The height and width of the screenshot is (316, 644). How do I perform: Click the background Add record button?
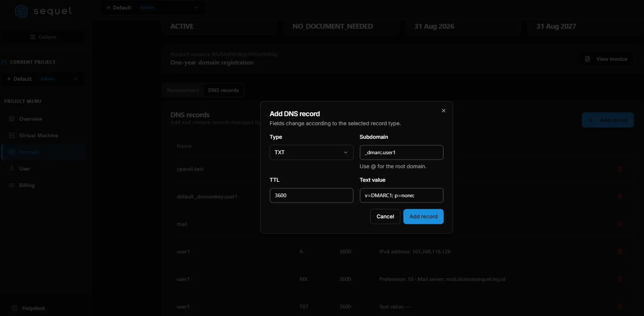point(608,120)
